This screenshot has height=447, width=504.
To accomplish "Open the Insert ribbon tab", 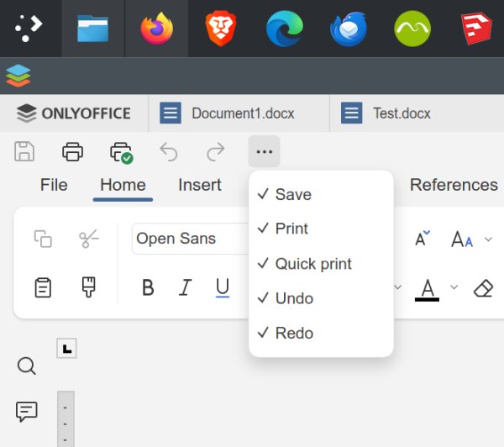I will point(200,185).
